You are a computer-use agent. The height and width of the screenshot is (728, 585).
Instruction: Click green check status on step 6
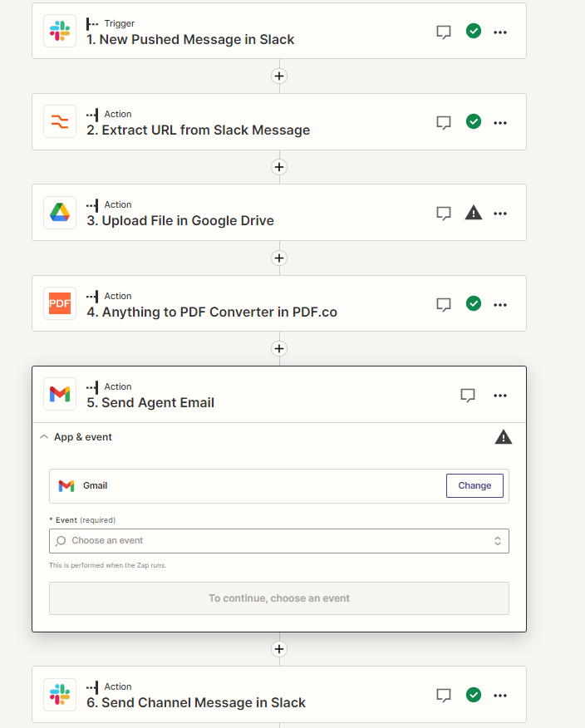tap(473, 695)
